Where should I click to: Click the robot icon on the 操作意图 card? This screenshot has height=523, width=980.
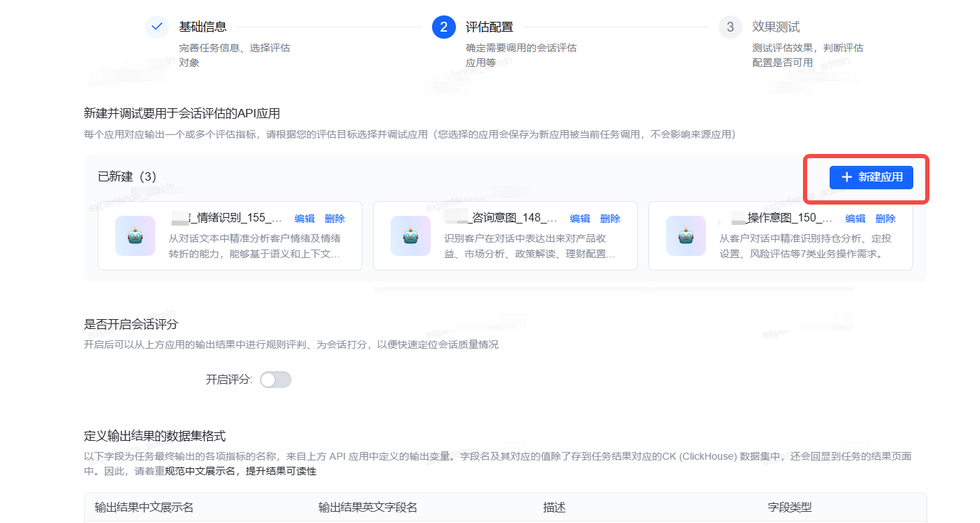tap(686, 236)
